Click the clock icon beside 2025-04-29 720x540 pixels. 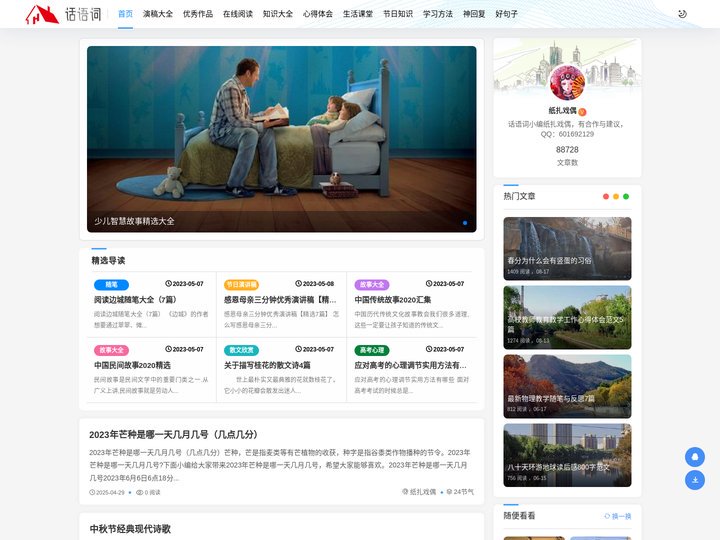click(x=92, y=492)
